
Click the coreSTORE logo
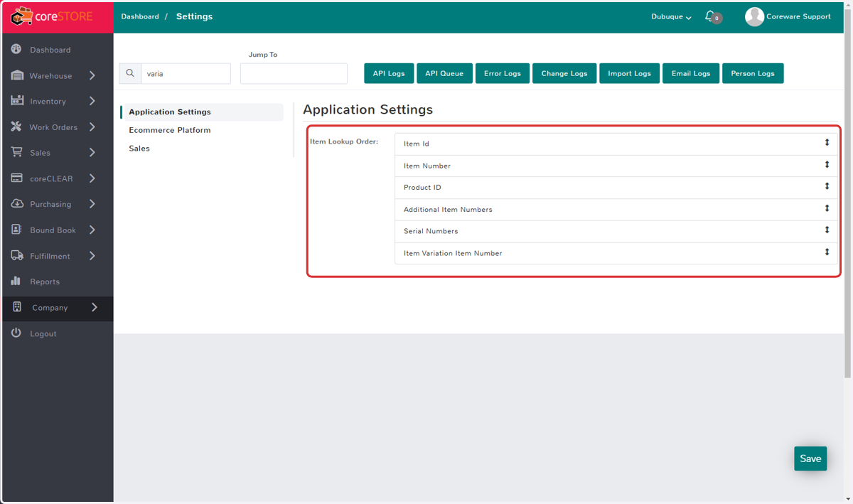(52, 16)
